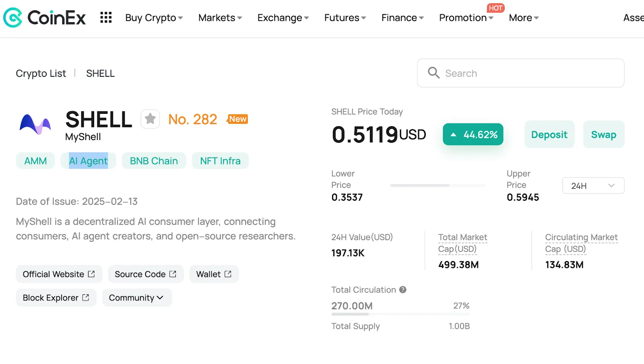Expand the Exchange menu

[283, 18]
